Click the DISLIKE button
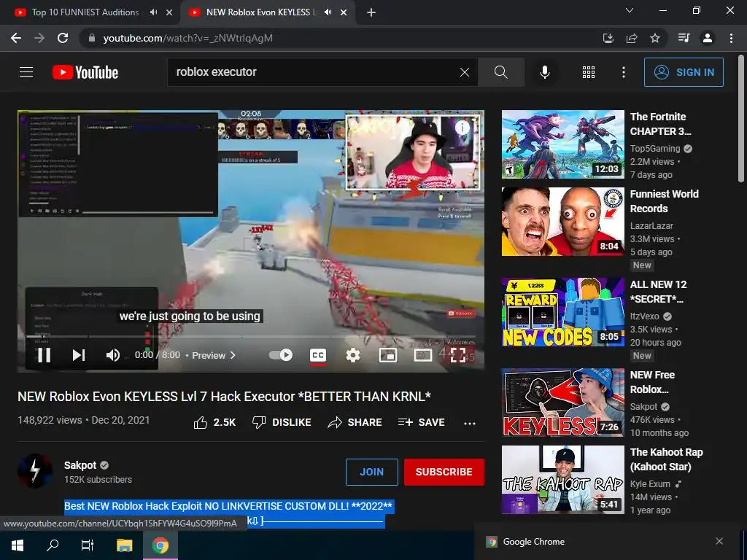Viewport: 747px width, 560px height. point(282,422)
